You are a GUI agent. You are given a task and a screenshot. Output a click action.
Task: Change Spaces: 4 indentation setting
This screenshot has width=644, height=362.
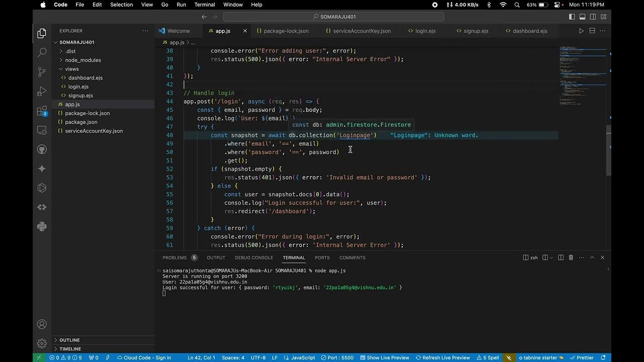point(233,357)
